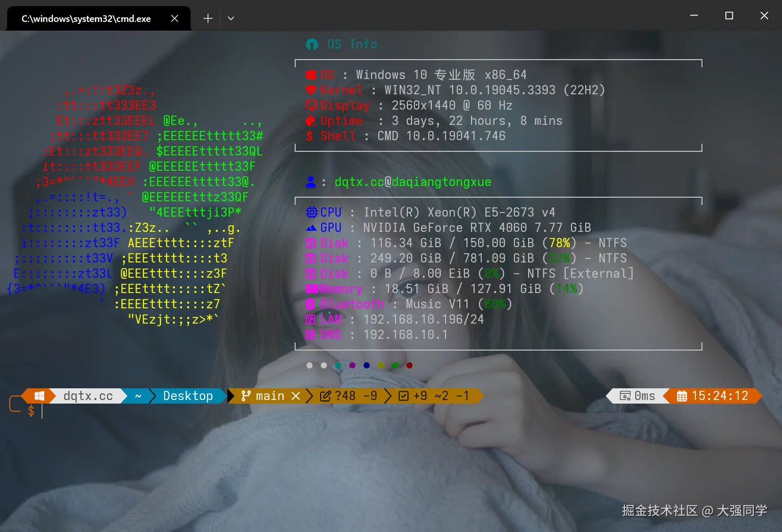Click the LAN network icon

click(x=310, y=320)
